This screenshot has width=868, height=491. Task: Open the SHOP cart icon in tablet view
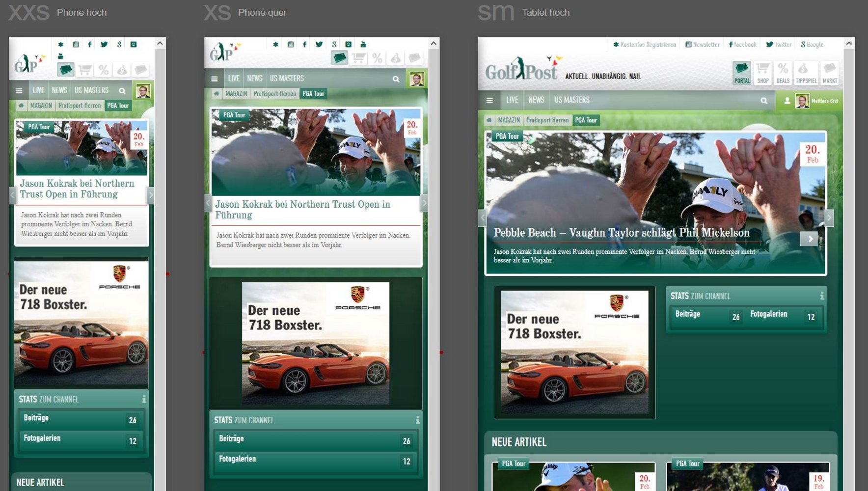(x=763, y=73)
